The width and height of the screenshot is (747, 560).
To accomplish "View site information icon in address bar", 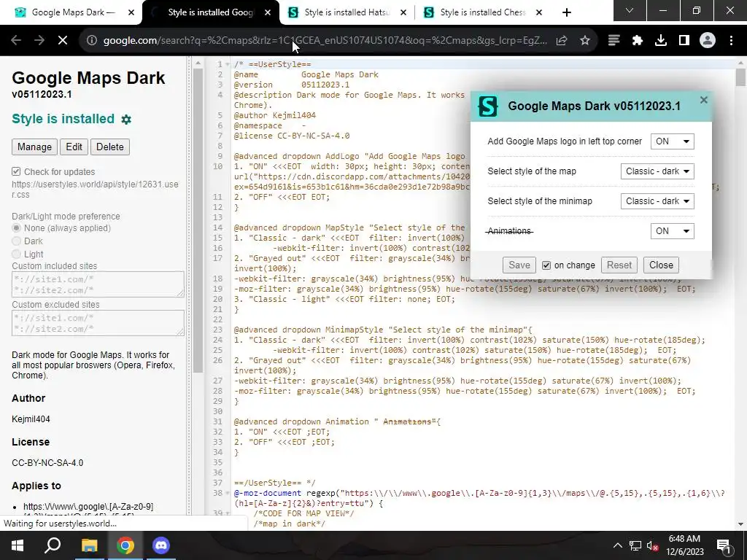I will point(91,41).
